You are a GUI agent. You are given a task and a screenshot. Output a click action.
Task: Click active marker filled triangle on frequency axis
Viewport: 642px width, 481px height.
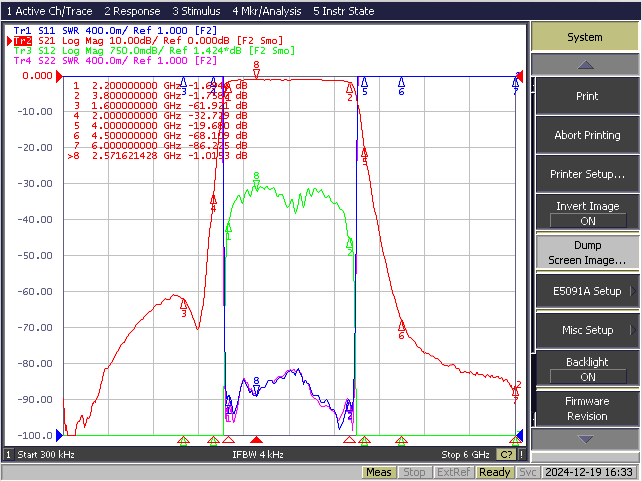click(256, 440)
